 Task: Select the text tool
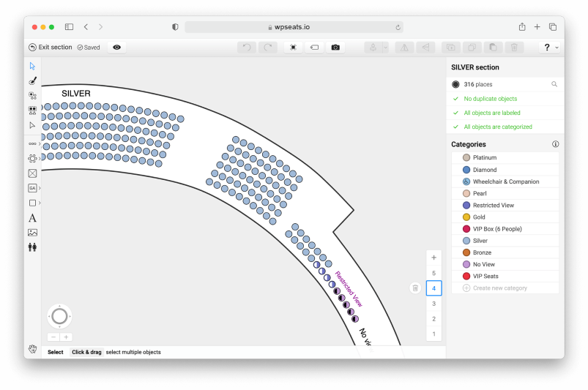pos(32,217)
